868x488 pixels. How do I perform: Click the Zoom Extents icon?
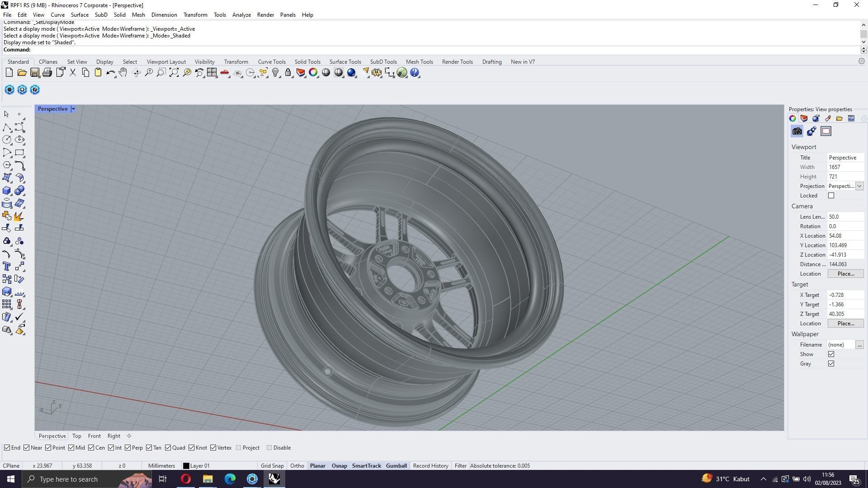[174, 73]
